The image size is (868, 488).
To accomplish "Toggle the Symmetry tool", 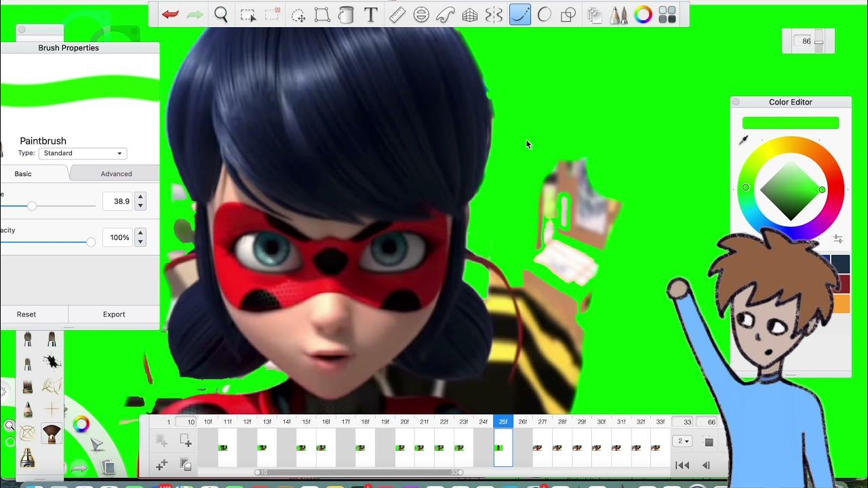I will [x=494, y=14].
